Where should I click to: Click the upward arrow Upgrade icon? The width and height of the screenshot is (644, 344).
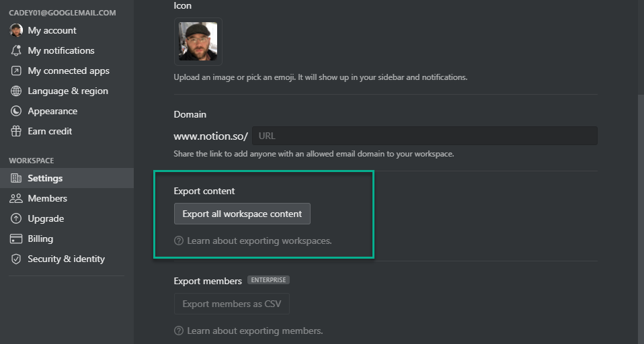(x=16, y=218)
